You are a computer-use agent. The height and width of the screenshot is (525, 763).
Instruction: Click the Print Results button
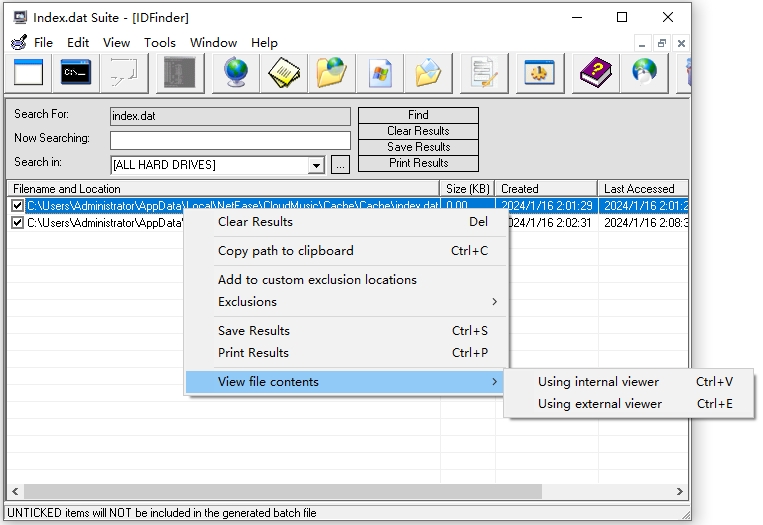pyautogui.click(x=418, y=163)
